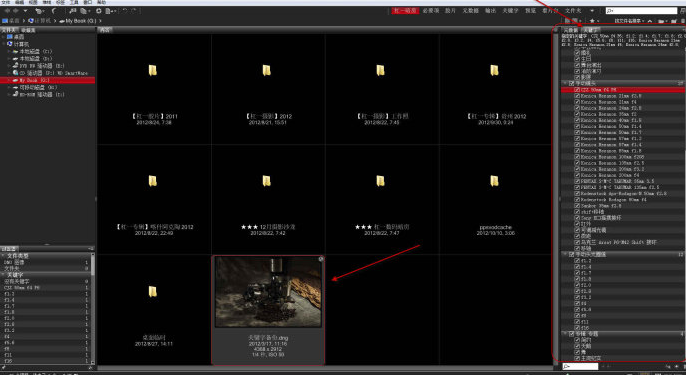
Task: Open the sort by filename dropdown
Action: pos(629,21)
